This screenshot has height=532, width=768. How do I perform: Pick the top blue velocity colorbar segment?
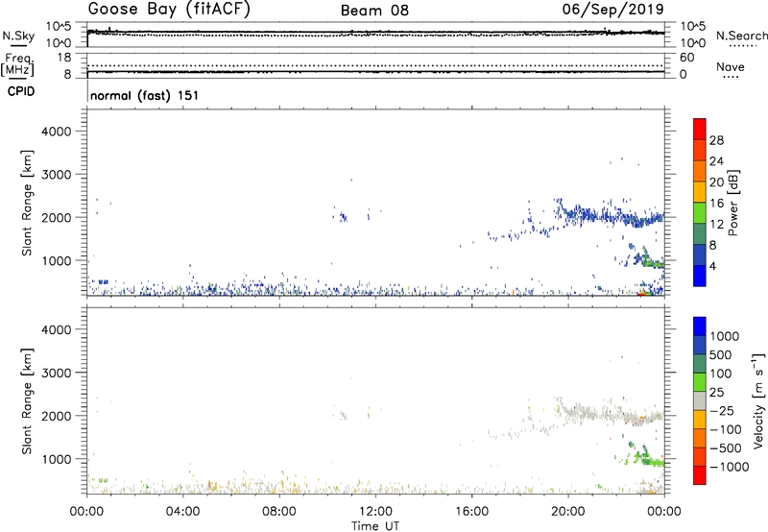pos(700,326)
